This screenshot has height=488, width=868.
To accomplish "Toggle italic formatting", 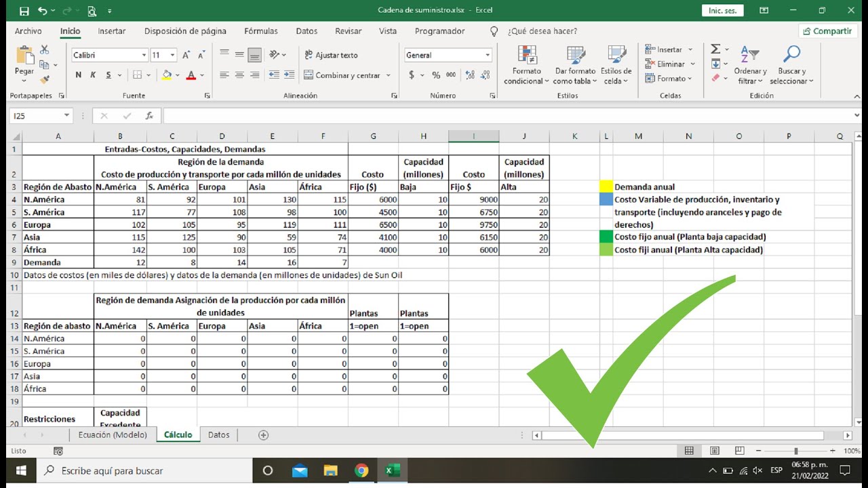I will 93,75.
